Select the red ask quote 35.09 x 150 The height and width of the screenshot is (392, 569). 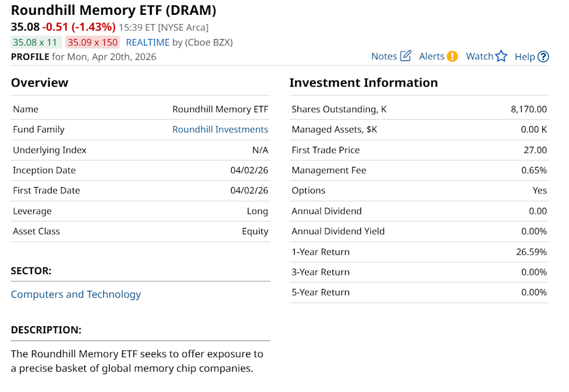pos(92,42)
